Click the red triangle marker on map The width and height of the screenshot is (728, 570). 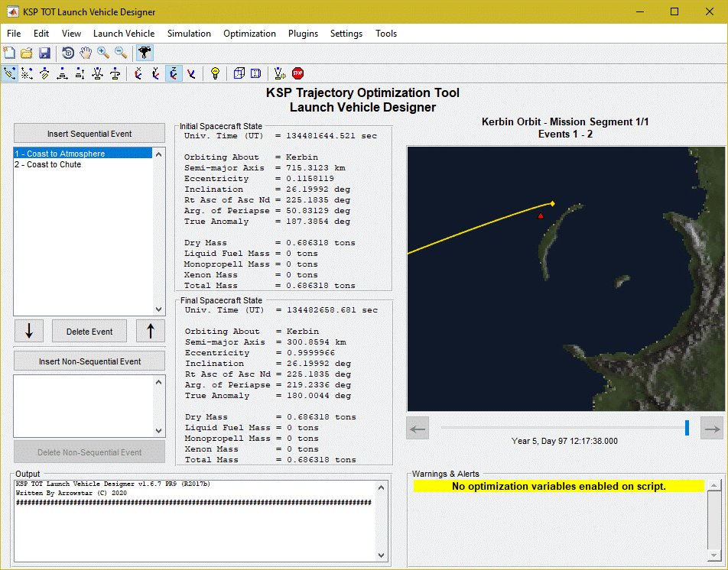pos(541,215)
